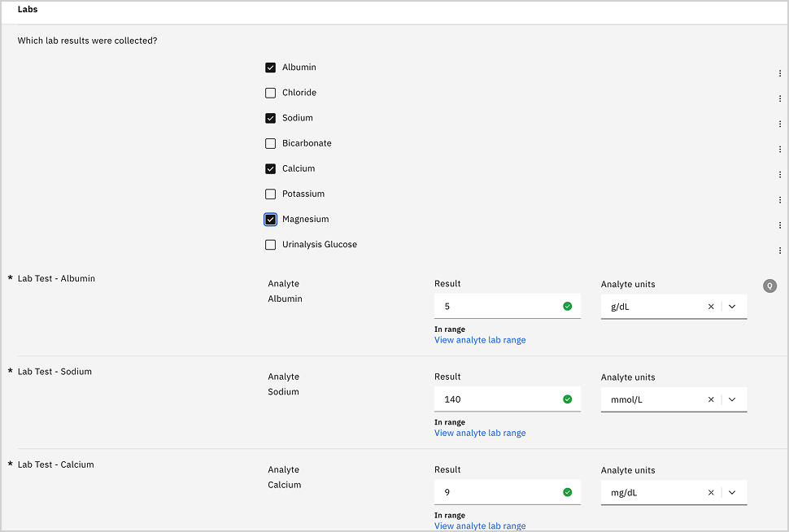The height and width of the screenshot is (532, 789).
Task: Select the Sodium result field showing 140
Action: coord(498,399)
